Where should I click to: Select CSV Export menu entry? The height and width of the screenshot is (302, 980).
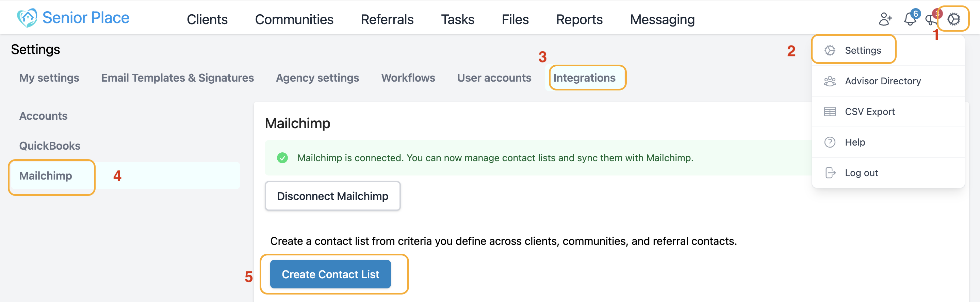[888, 112]
